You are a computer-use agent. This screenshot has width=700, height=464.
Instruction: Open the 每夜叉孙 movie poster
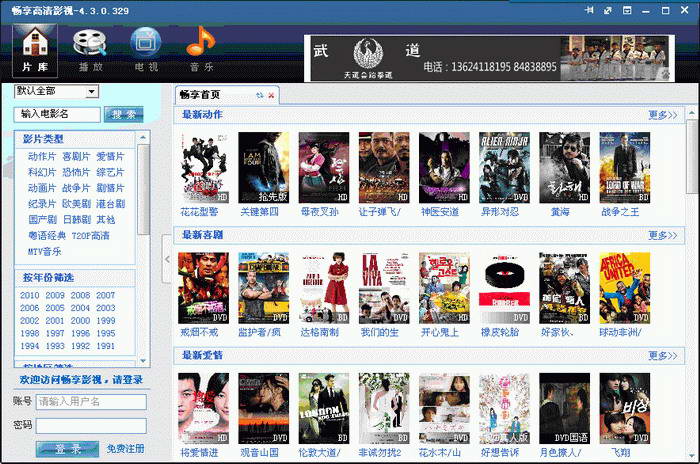pos(324,167)
